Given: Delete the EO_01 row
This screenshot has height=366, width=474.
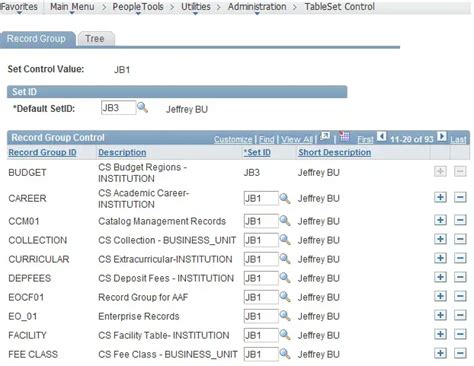Looking at the screenshot, I should 460,315.
